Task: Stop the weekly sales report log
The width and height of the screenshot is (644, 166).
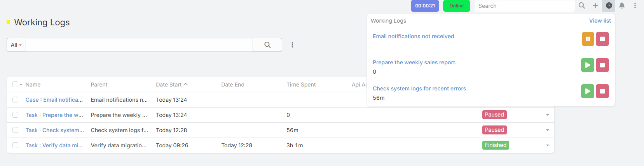Action: [x=602, y=65]
